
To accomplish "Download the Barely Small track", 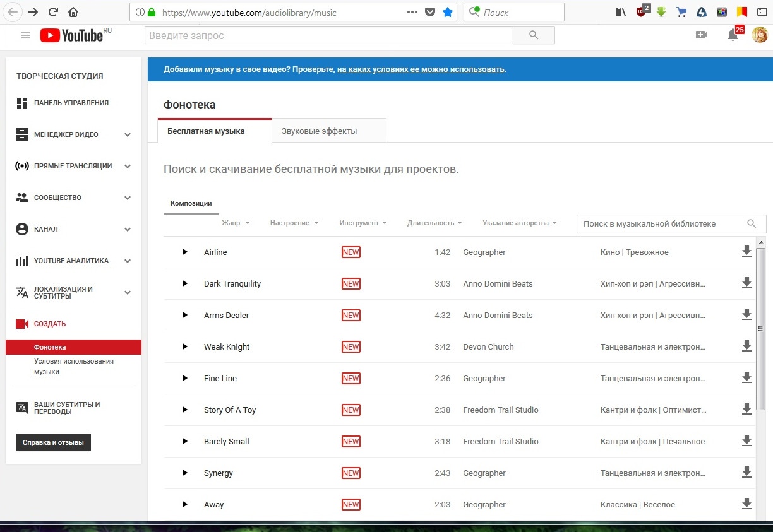I will point(746,441).
